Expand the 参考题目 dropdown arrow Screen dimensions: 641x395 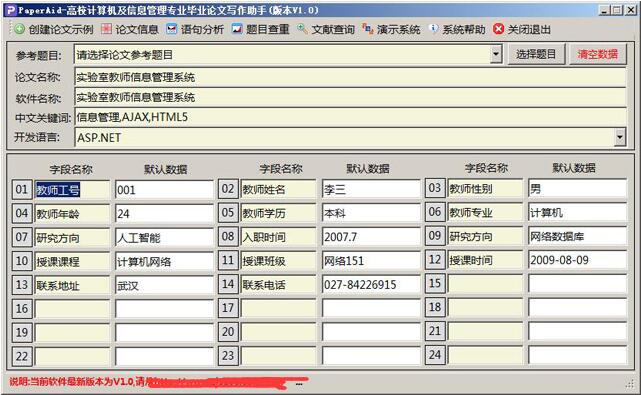(x=496, y=54)
